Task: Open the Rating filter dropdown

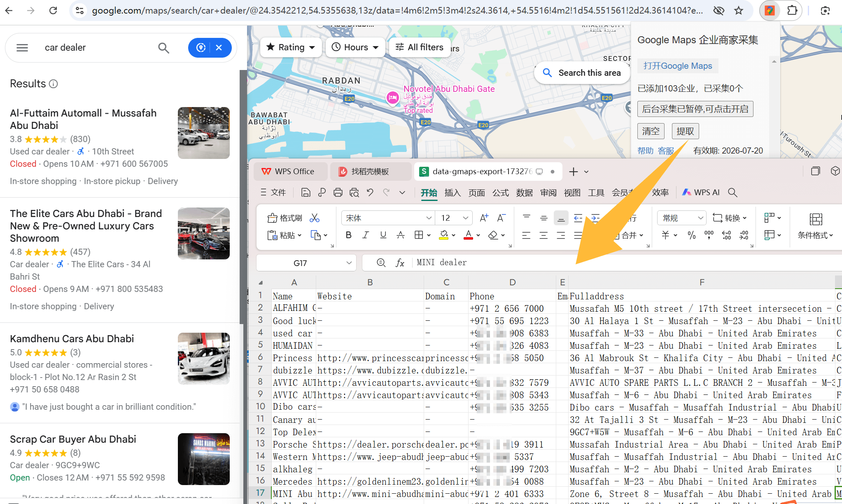Action: (x=291, y=47)
